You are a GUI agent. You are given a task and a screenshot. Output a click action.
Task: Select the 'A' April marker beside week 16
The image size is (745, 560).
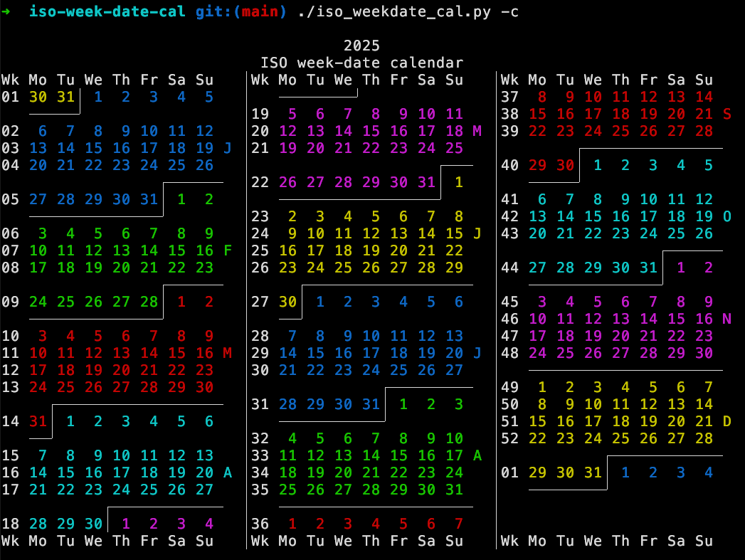226,472
